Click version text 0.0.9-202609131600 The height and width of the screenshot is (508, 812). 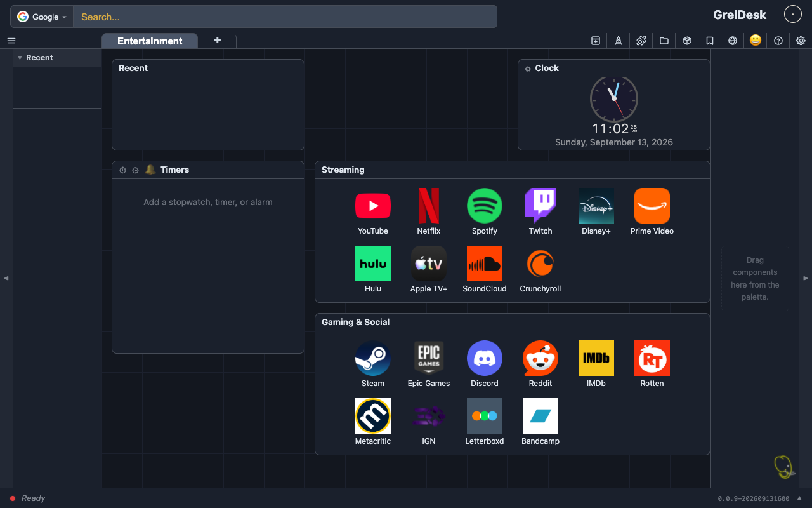pos(754,498)
